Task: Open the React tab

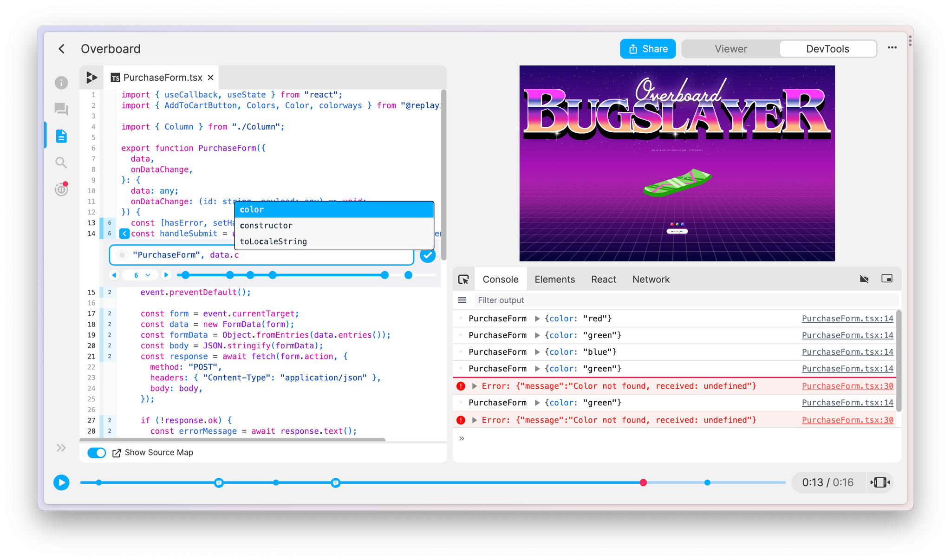Action: click(603, 280)
